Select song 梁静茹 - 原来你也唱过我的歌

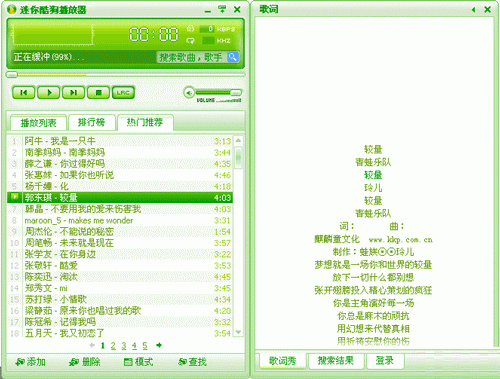[x=120, y=311]
